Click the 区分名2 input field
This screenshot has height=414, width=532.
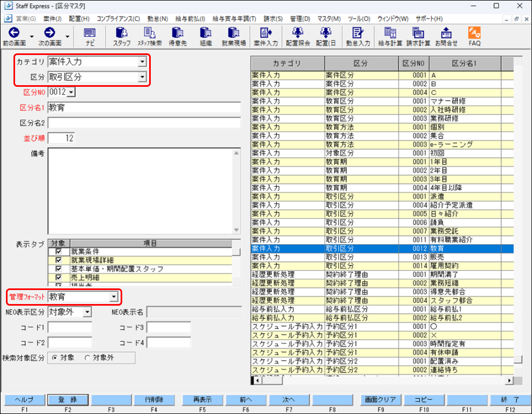[144, 123]
